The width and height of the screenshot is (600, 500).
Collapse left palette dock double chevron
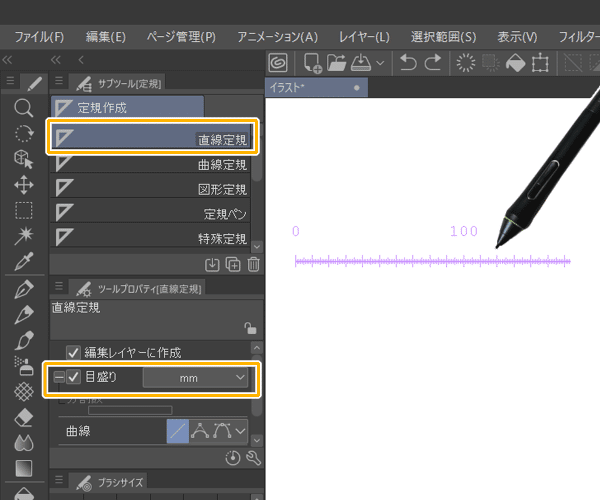click(7, 60)
